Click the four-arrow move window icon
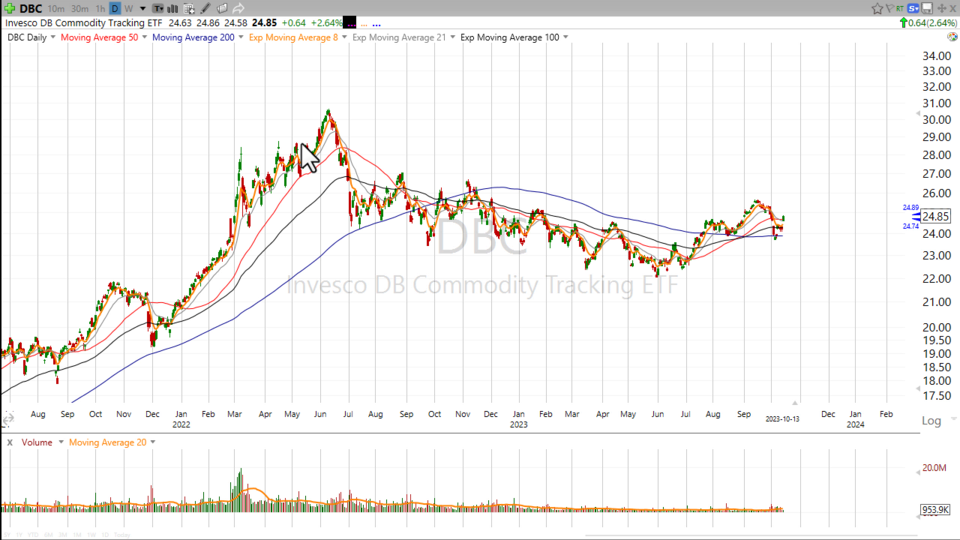This screenshot has width=960, height=540. 942,9
